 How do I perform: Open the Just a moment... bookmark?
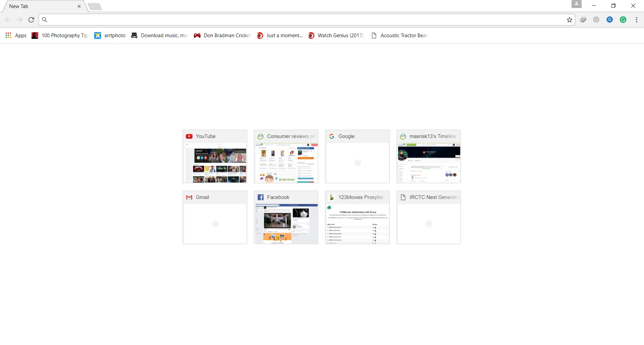(x=280, y=36)
